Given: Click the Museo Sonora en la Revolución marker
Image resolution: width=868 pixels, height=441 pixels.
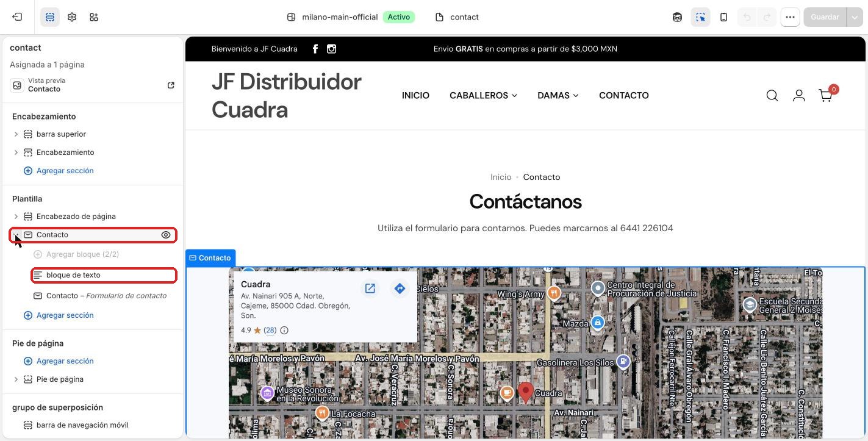Looking at the screenshot, I should point(267,393).
